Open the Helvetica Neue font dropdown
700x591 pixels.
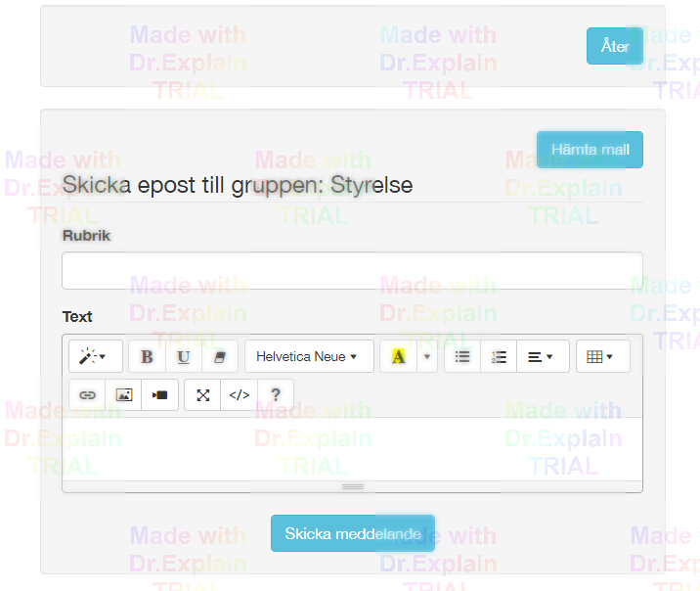[309, 356]
